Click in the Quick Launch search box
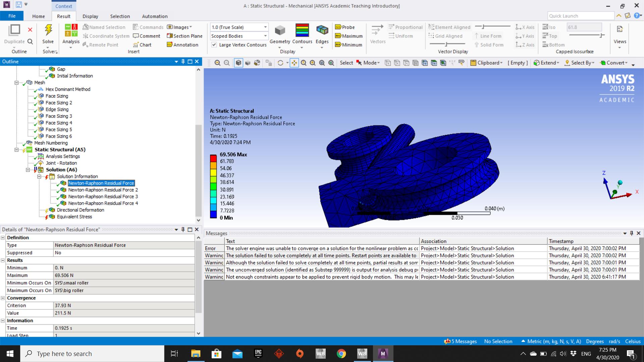This screenshot has height=362, width=644. click(581, 16)
